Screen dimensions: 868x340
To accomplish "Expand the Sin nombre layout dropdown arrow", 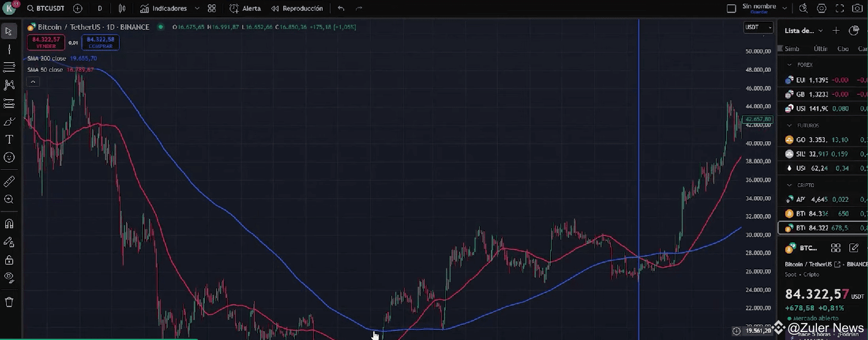I will pos(784,8).
